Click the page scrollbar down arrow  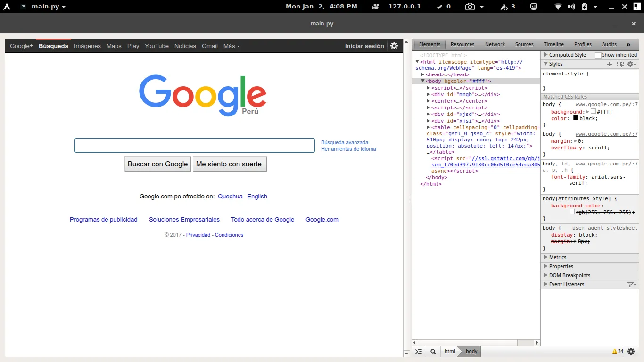coord(406,353)
